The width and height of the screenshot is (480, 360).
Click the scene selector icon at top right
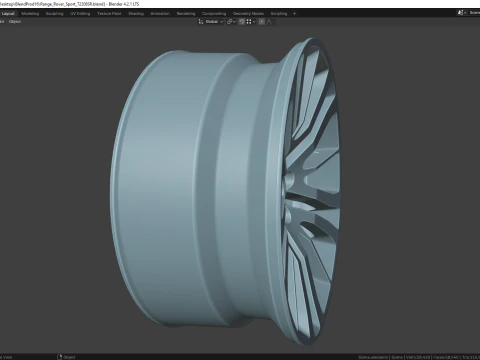[461, 13]
